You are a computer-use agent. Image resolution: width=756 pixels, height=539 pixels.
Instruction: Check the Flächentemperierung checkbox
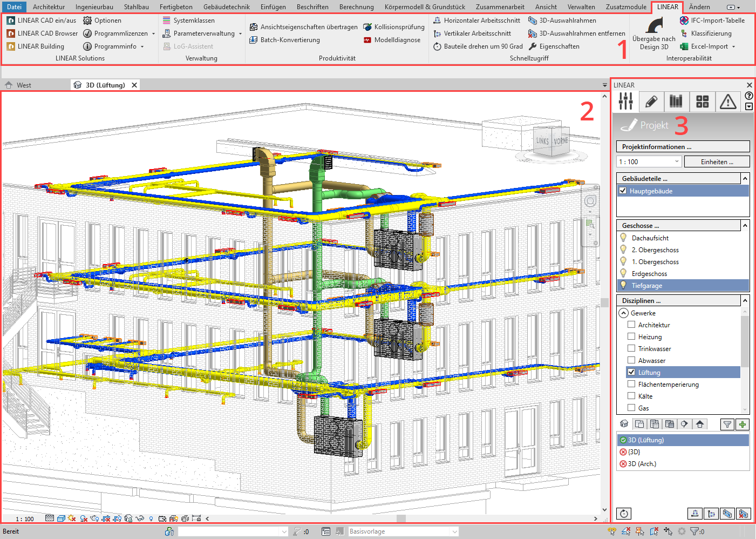631,384
